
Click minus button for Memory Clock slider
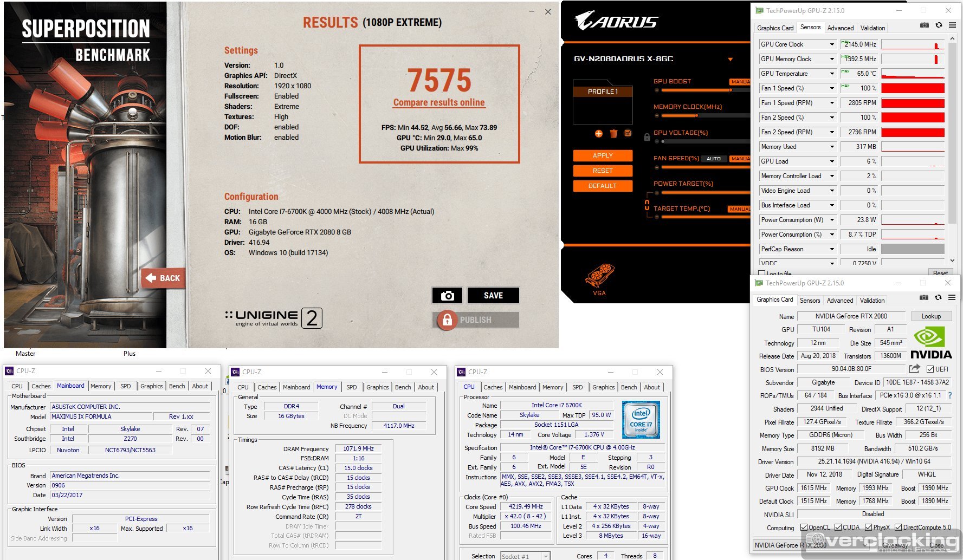click(x=656, y=115)
